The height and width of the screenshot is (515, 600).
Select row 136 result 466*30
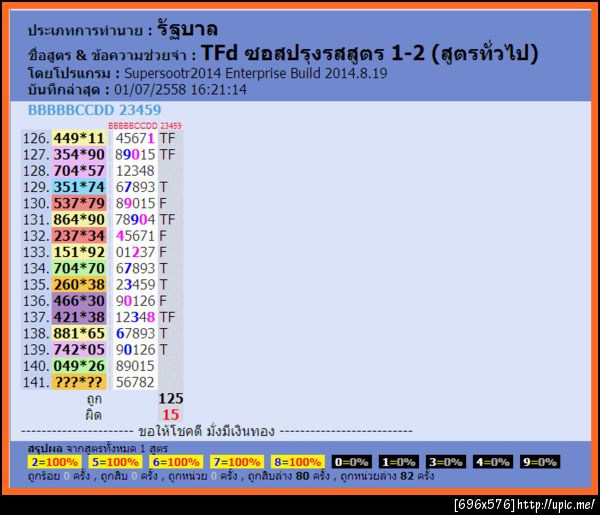click(x=79, y=301)
